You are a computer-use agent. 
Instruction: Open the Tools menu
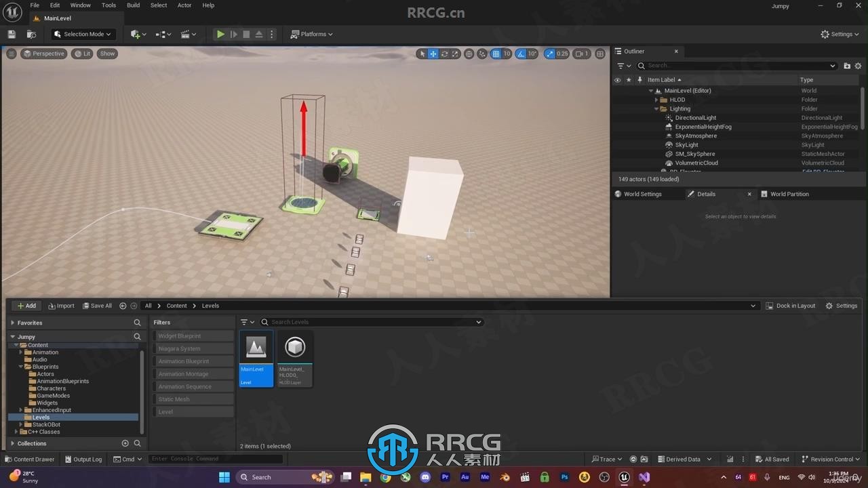coord(108,5)
